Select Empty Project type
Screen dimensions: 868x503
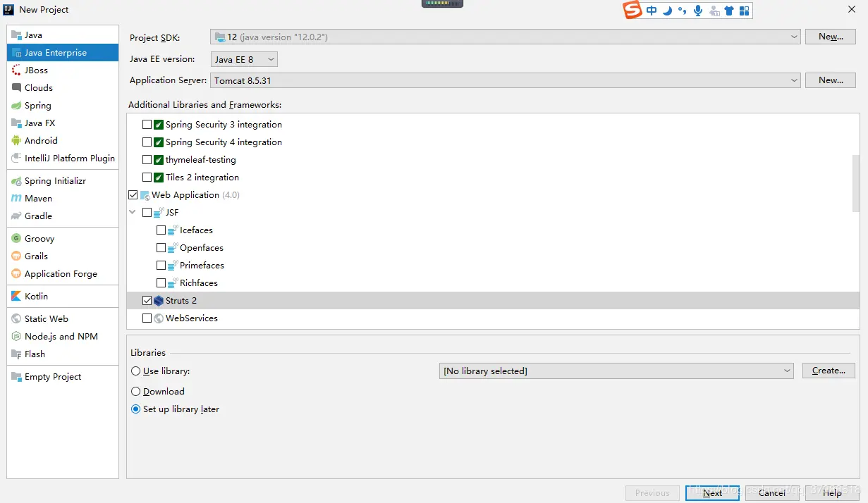point(63,376)
